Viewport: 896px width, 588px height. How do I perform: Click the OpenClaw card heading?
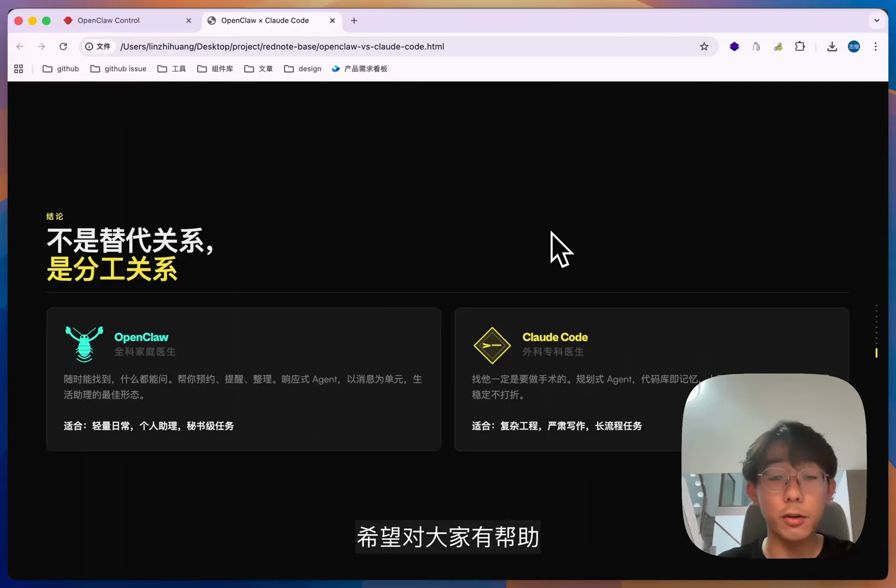(141, 337)
